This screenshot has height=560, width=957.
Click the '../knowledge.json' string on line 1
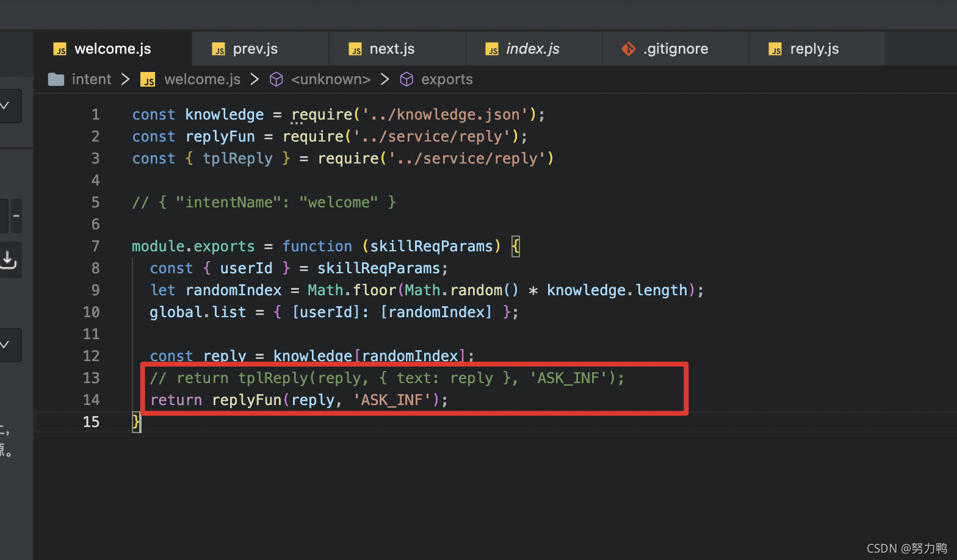(x=445, y=115)
